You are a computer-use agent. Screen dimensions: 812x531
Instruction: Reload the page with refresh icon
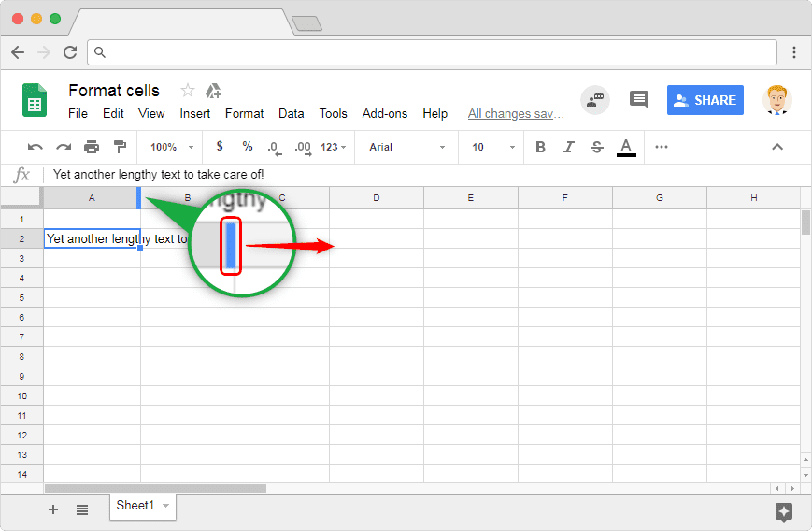[70, 52]
